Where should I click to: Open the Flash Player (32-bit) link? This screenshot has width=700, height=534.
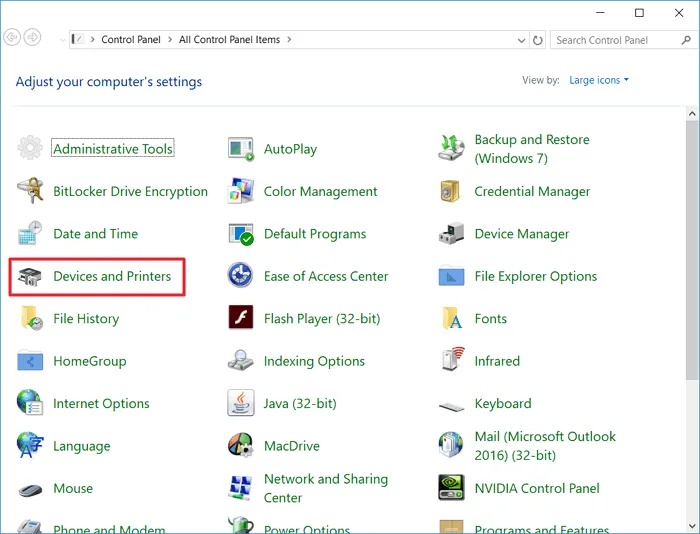click(x=322, y=319)
